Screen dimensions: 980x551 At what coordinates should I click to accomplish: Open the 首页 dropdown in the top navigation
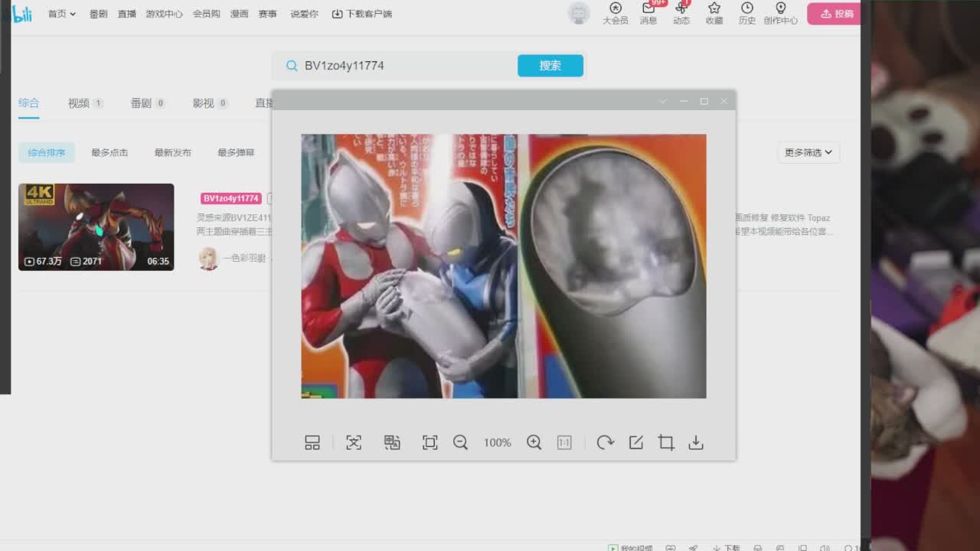pyautogui.click(x=62, y=14)
